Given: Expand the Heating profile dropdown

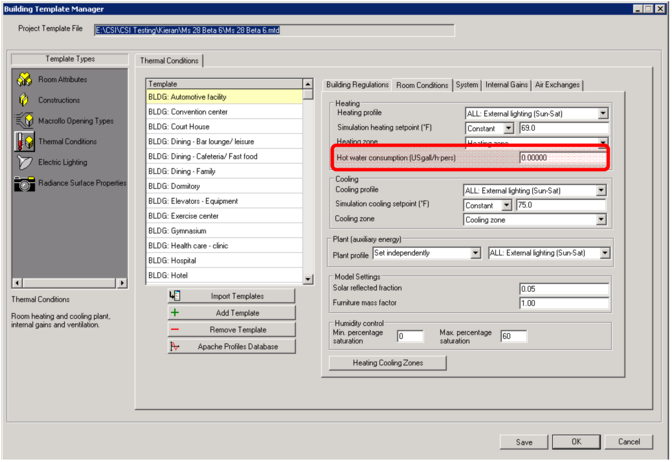Looking at the screenshot, I should tap(603, 115).
